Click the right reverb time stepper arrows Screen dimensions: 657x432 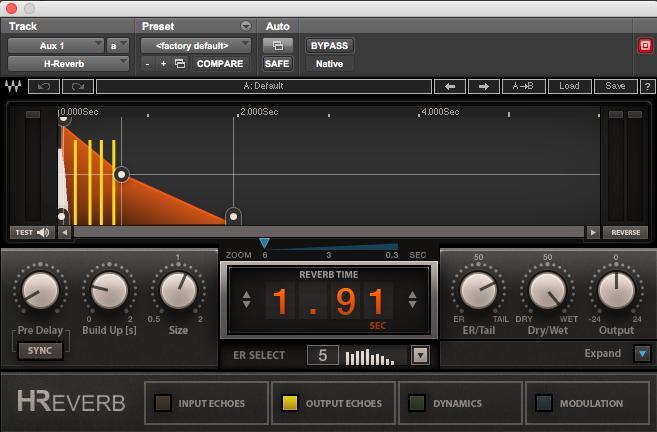412,300
